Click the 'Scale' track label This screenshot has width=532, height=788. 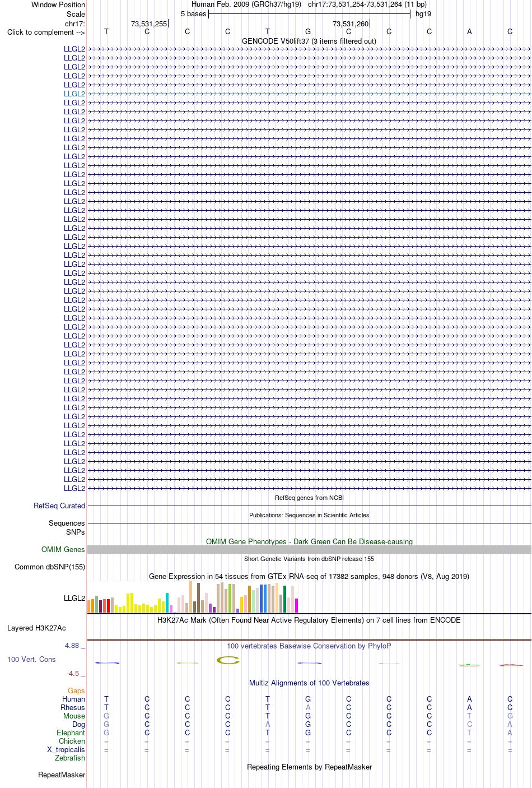tap(76, 14)
